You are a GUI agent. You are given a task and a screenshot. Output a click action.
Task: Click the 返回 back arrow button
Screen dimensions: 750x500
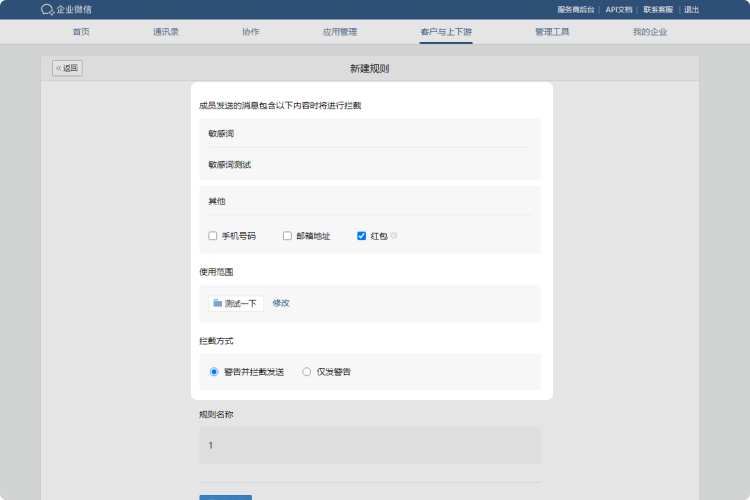click(67, 69)
